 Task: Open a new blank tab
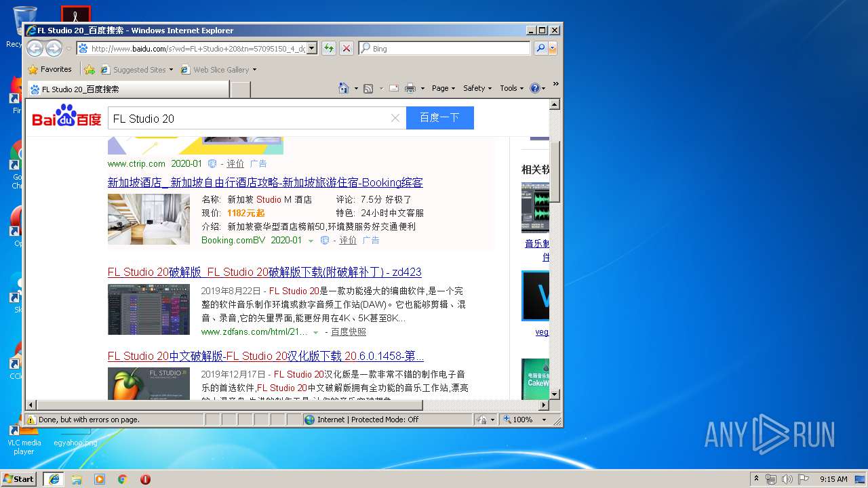241,89
